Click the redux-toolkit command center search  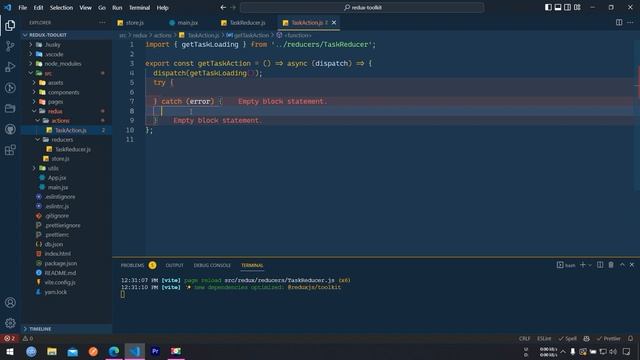click(362, 7)
